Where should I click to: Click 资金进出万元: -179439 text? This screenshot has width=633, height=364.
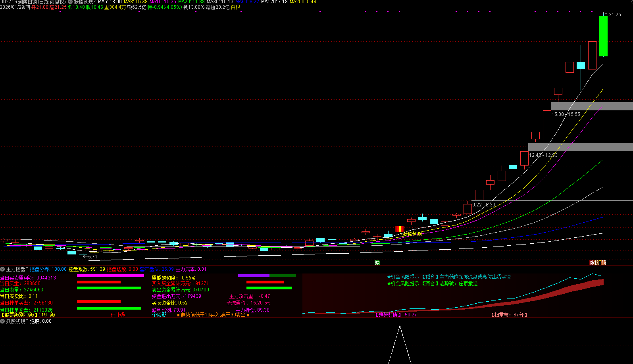(x=177, y=296)
